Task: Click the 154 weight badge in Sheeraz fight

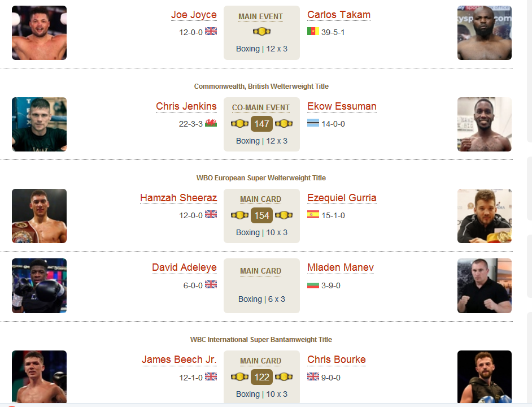Action: pos(261,215)
